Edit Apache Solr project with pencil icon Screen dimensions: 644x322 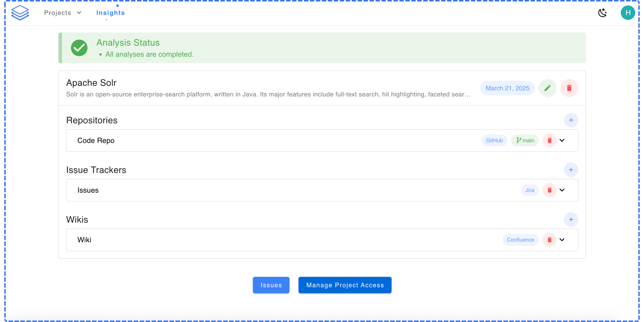click(x=547, y=88)
